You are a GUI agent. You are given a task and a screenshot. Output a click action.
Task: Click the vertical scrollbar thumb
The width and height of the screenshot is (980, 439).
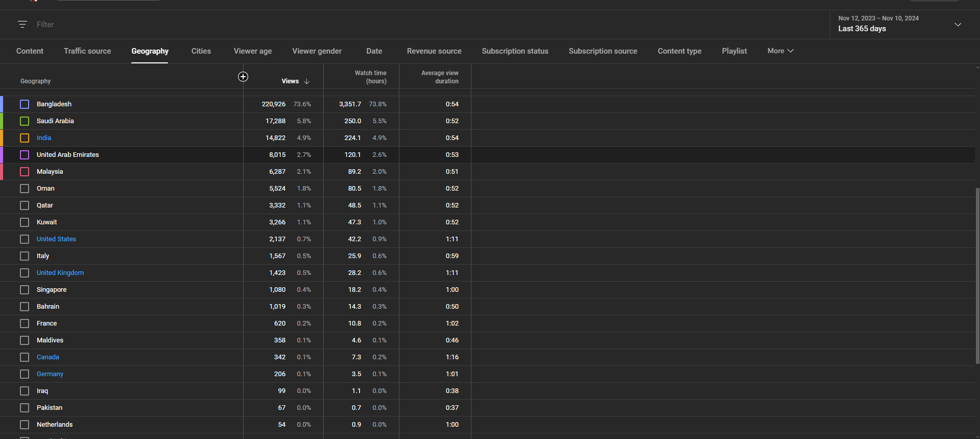coord(977,276)
